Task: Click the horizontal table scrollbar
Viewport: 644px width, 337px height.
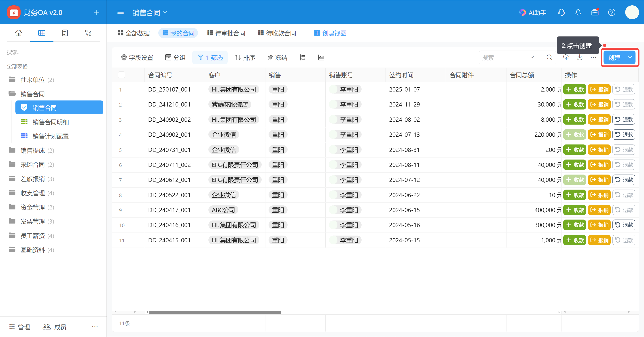Action: pyautogui.click(x=215, y=312)
